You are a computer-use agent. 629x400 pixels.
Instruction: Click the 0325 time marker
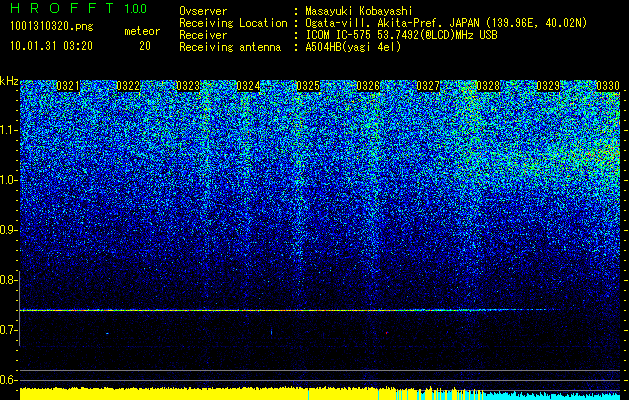click(308, 86)
